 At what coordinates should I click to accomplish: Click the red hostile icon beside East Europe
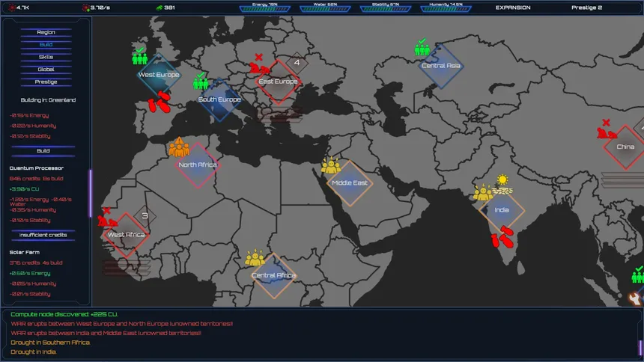259,64
